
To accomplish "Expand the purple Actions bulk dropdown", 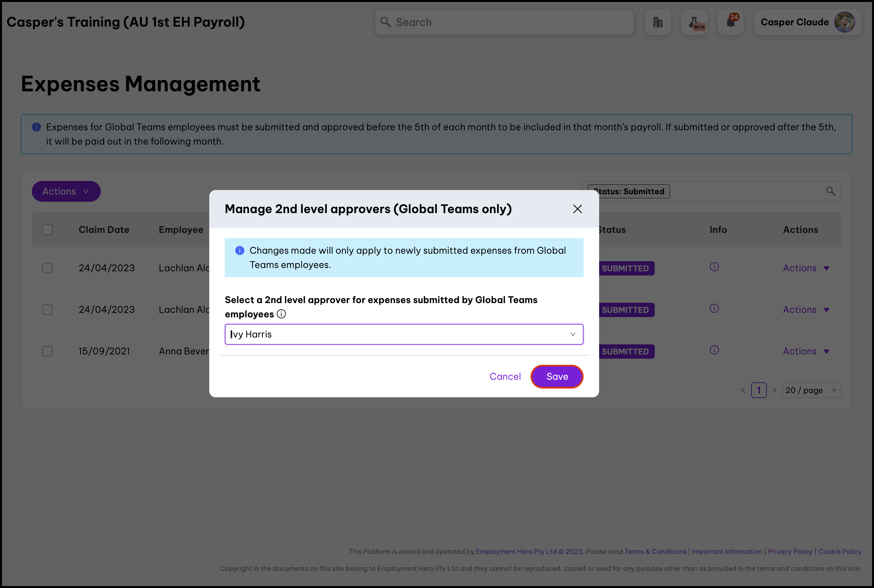I will pyautogui.click(x=66, y=192).
